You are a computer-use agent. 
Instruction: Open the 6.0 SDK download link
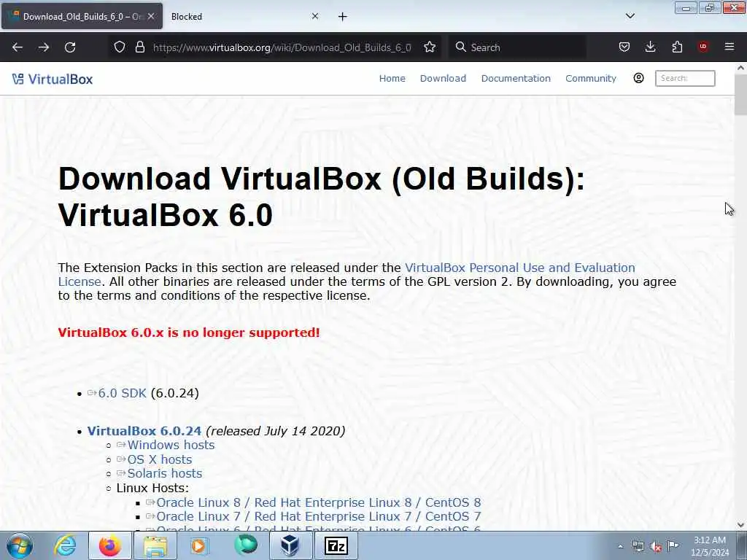tap(122, 393)
